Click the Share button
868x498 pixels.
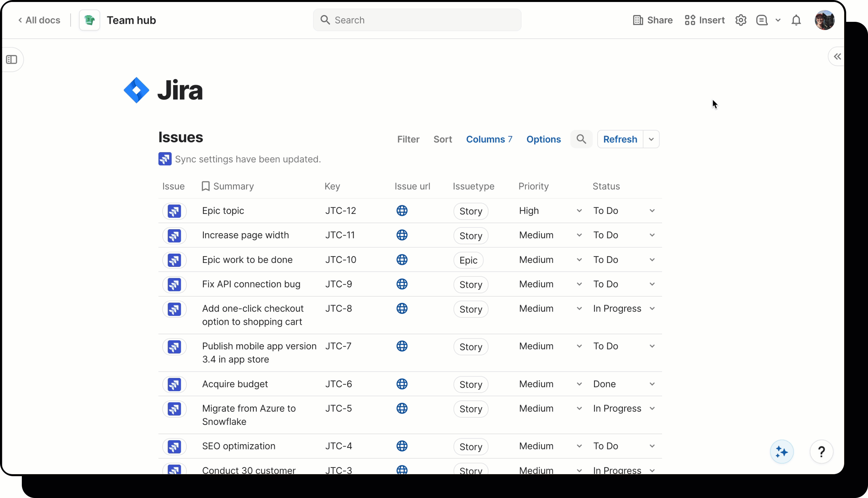click(x=652, y=20)
